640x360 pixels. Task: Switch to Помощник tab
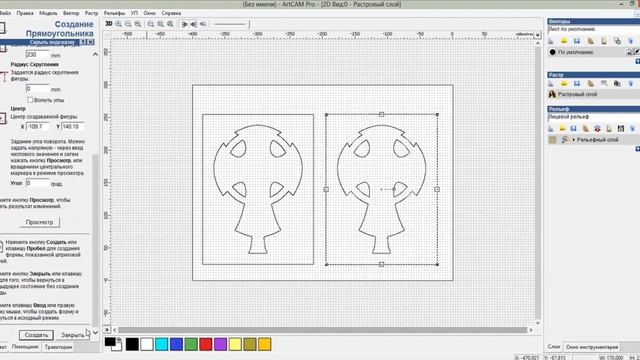click(25, 347)
